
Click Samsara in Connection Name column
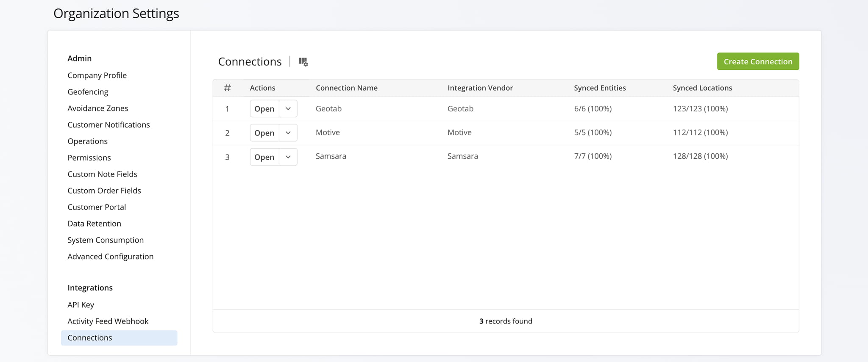point(331,156)
